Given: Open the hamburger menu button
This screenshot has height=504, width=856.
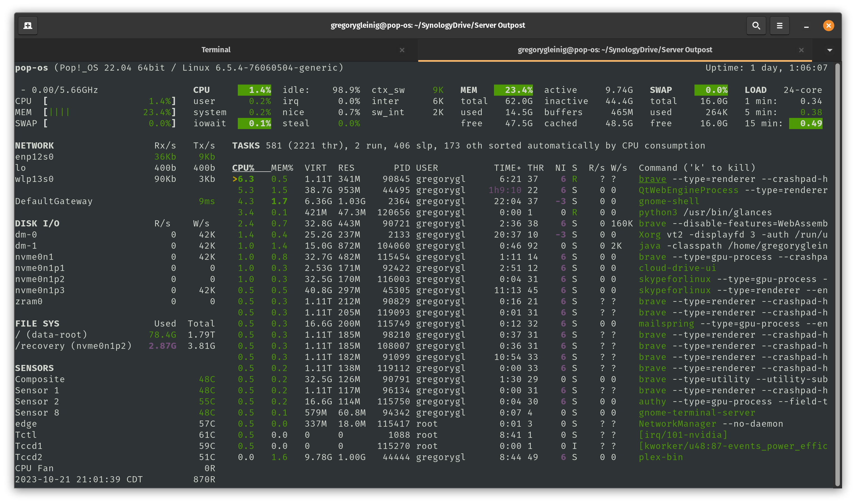Looking at the screenshot, I should (779, 26).
